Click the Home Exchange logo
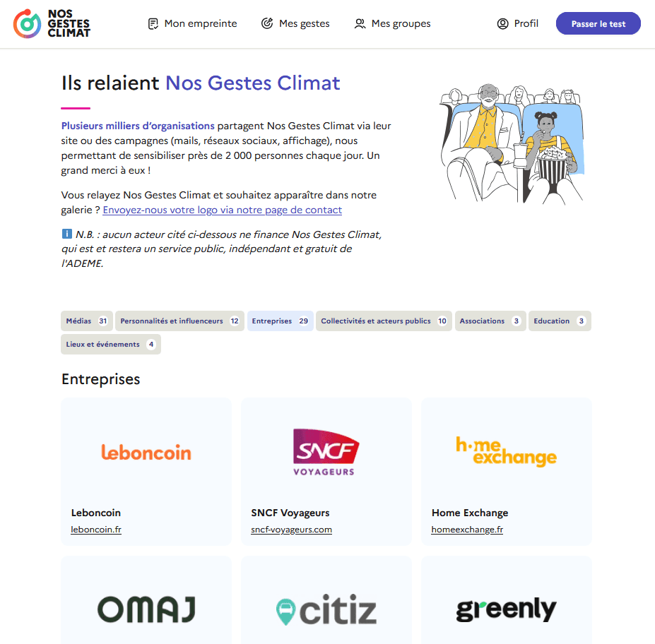This screenshot has width=655, height=644. pos(507,451)
